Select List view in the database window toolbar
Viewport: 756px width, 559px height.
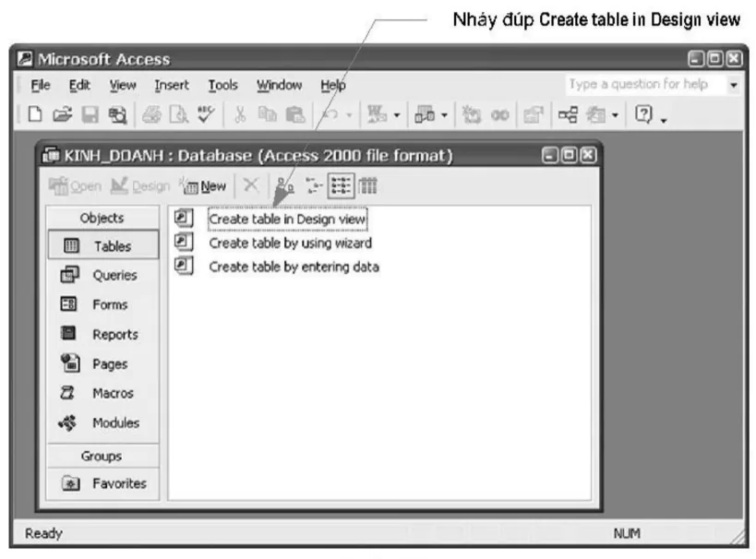pyautogui.click(x=341, y=185)
